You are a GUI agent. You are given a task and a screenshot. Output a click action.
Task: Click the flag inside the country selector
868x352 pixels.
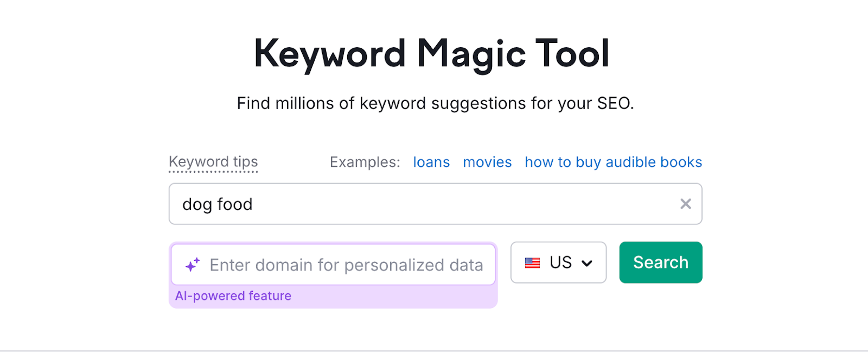(x=532, y=262)
